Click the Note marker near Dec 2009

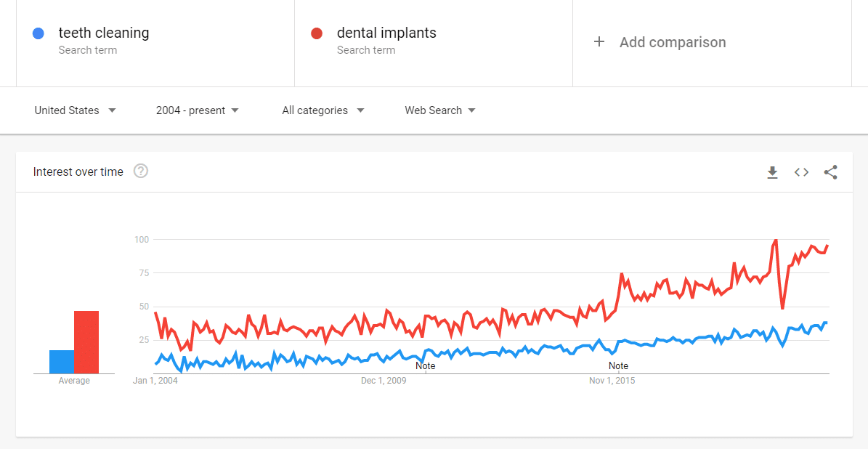[x=426, y=365]
